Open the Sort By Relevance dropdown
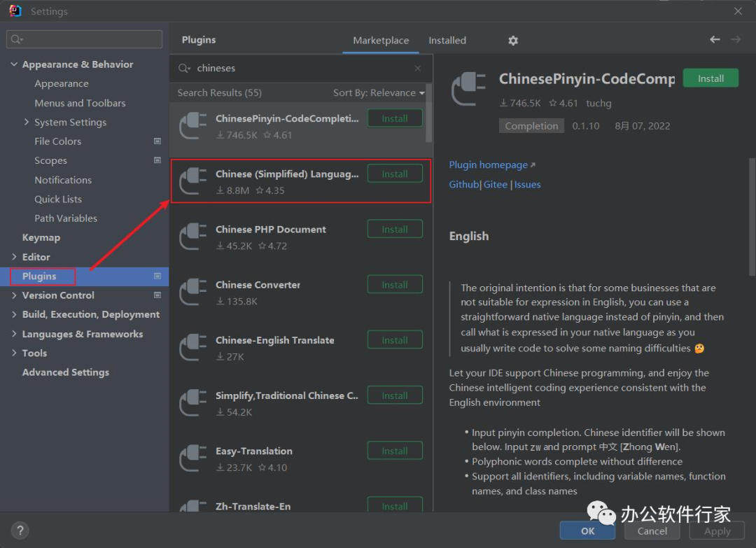The height and width of the screenshot is (548, 756). tap(379, 93)
